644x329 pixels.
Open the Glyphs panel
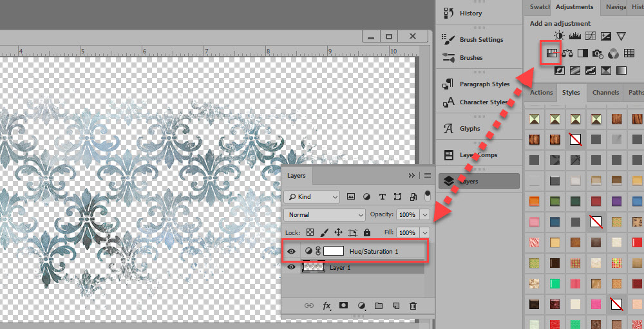[461, 128]
